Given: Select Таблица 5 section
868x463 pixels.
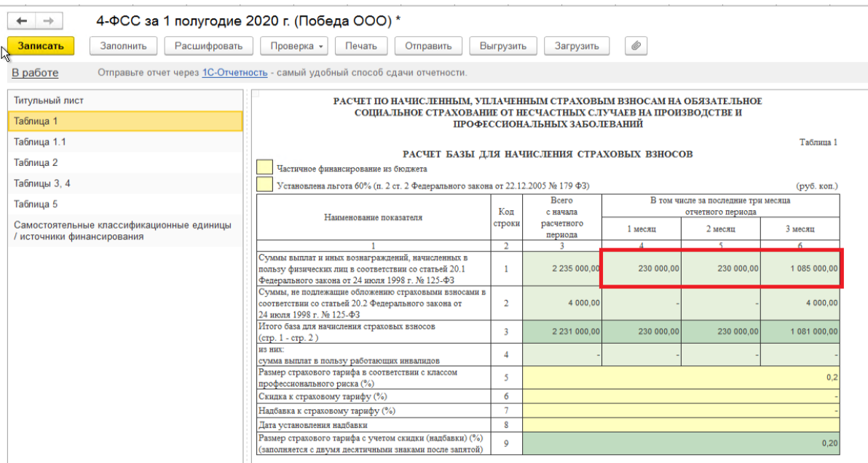Looking at the screenshot, I should [x=126, y=204].
